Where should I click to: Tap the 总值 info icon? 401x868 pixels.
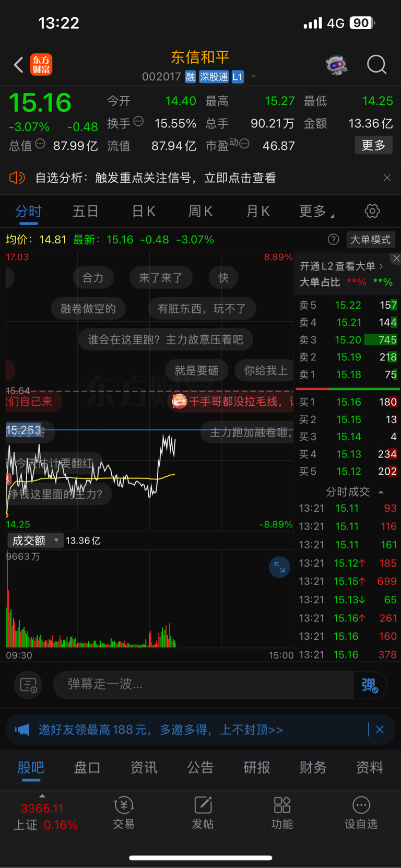(40, 144)
